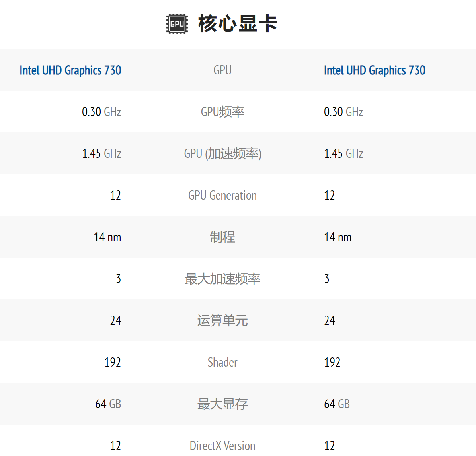Click right value 24 in 运算单元 row
This screenshot has width=476, height=456.
click(330, 321)
